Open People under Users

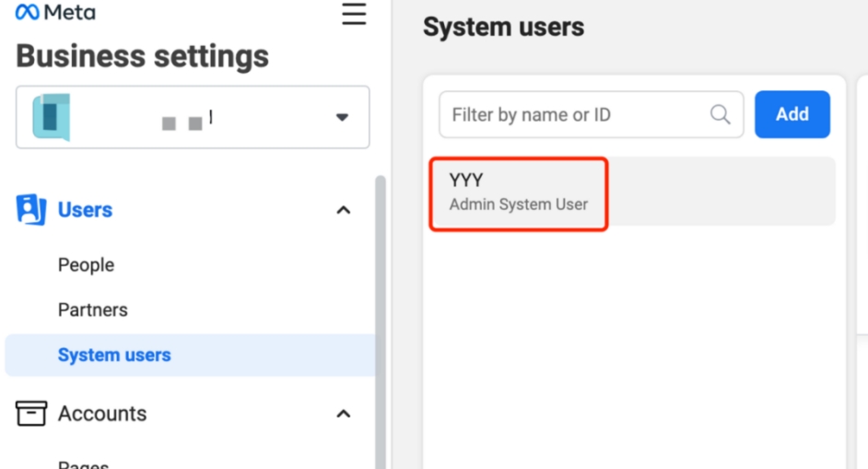(x=87, y=264)
